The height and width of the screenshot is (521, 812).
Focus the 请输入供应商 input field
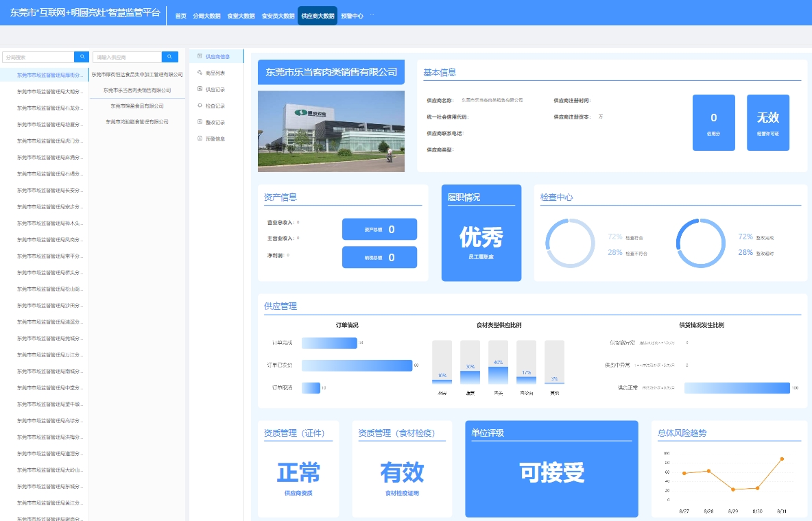128,57
